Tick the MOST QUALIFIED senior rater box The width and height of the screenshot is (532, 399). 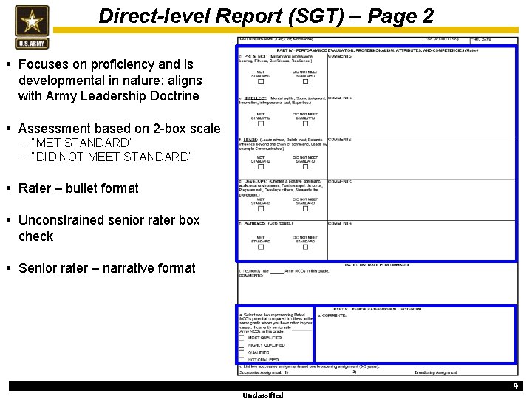click(242, 338)
